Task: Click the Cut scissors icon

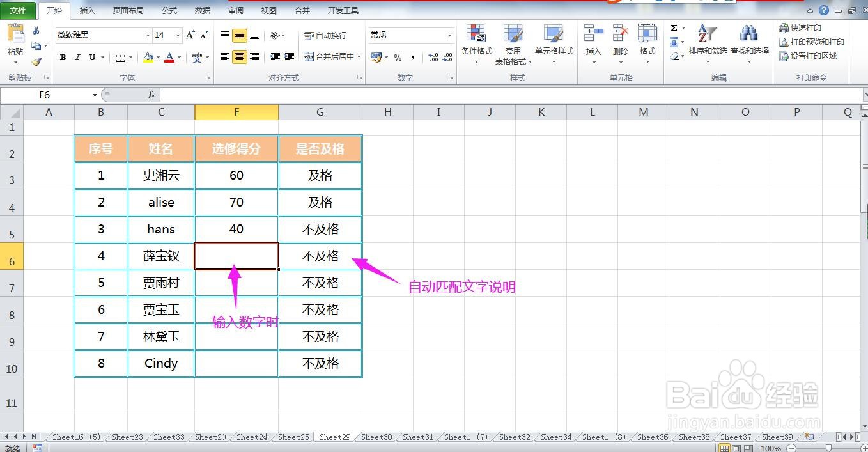Action: [36, 30]
